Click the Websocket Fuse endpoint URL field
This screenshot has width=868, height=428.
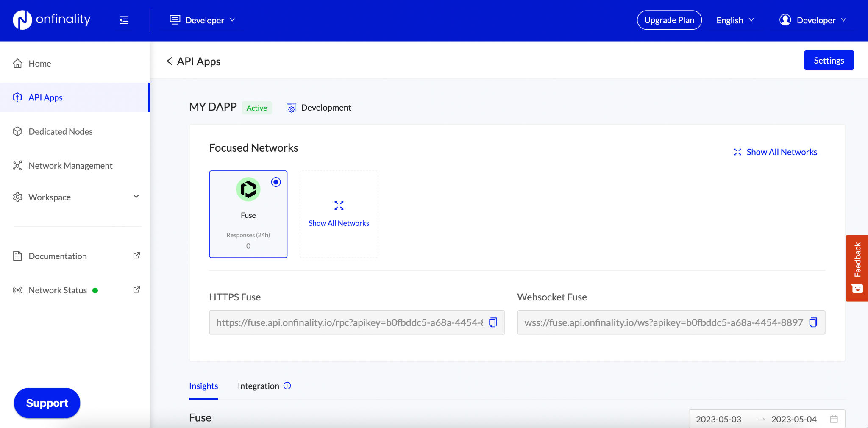pyautogui.click(x=671, y=322)
